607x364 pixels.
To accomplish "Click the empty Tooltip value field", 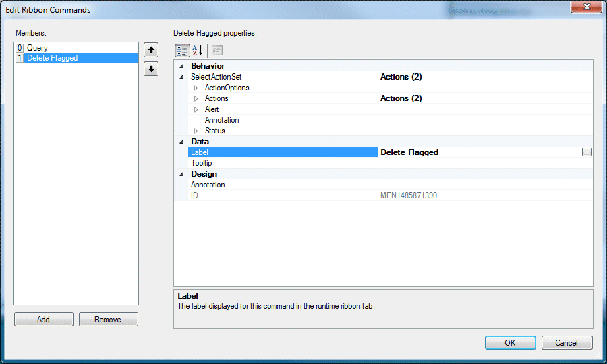I will (486, 163).
